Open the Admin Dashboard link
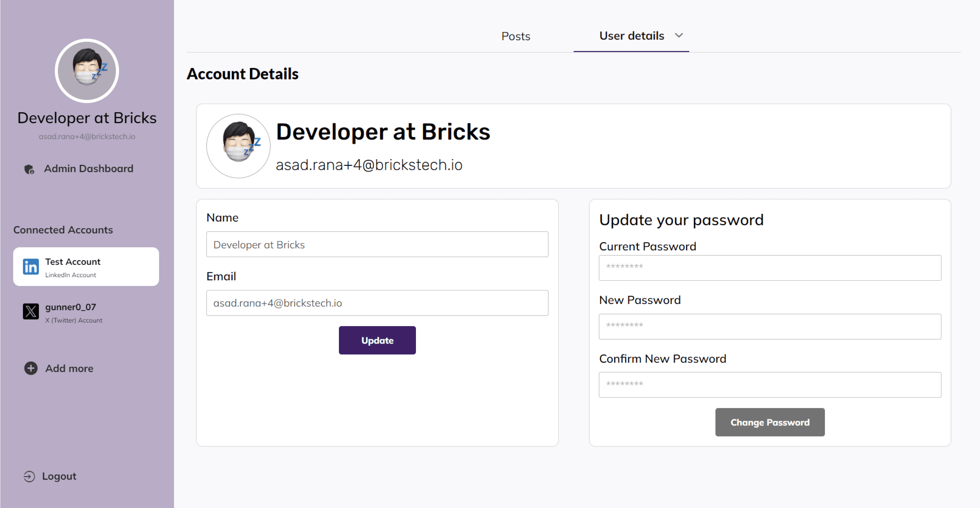 (88, 169)
